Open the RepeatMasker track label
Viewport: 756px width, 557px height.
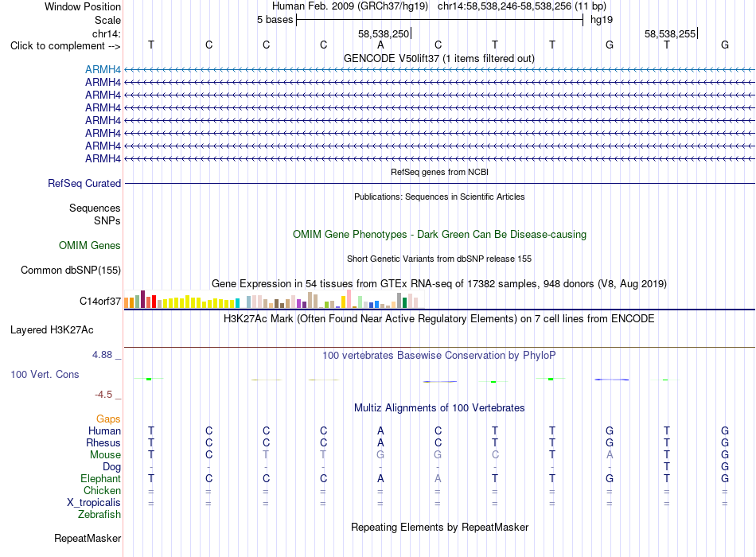pyautogui.click(x=88, y=538)
